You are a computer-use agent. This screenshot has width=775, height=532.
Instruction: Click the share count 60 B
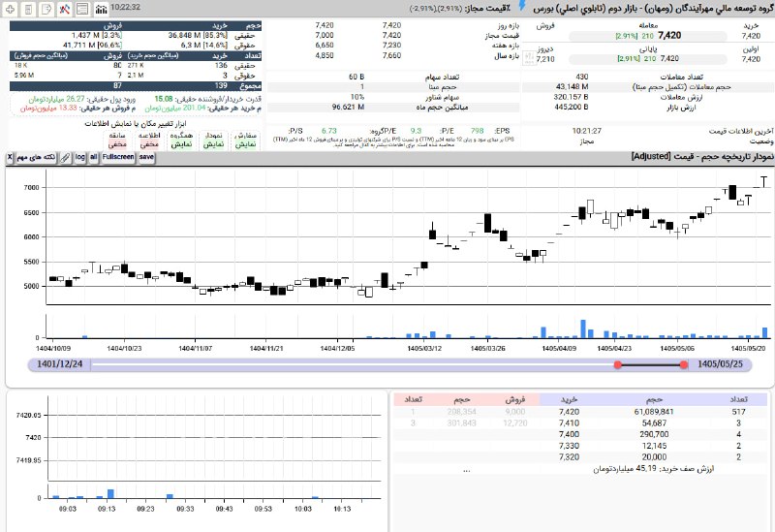(356, 77)
